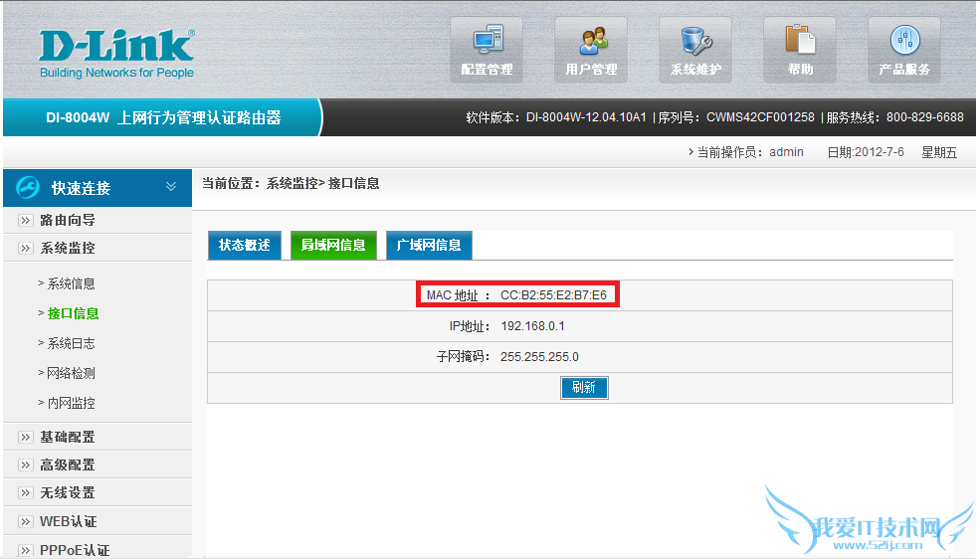Image resolution: width=980 pixels, height=560 pixels.
Task: Select the 路由向导 menu label
Action: click(x=68, y=220)
